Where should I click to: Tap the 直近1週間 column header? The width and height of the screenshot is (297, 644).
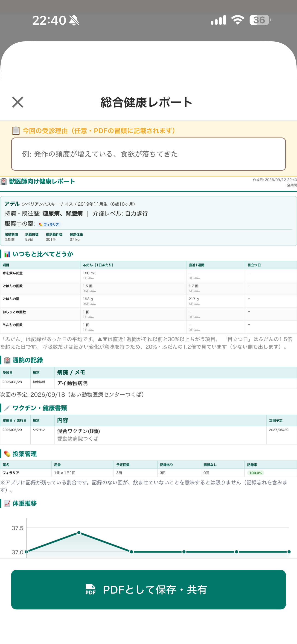point(196,265)
